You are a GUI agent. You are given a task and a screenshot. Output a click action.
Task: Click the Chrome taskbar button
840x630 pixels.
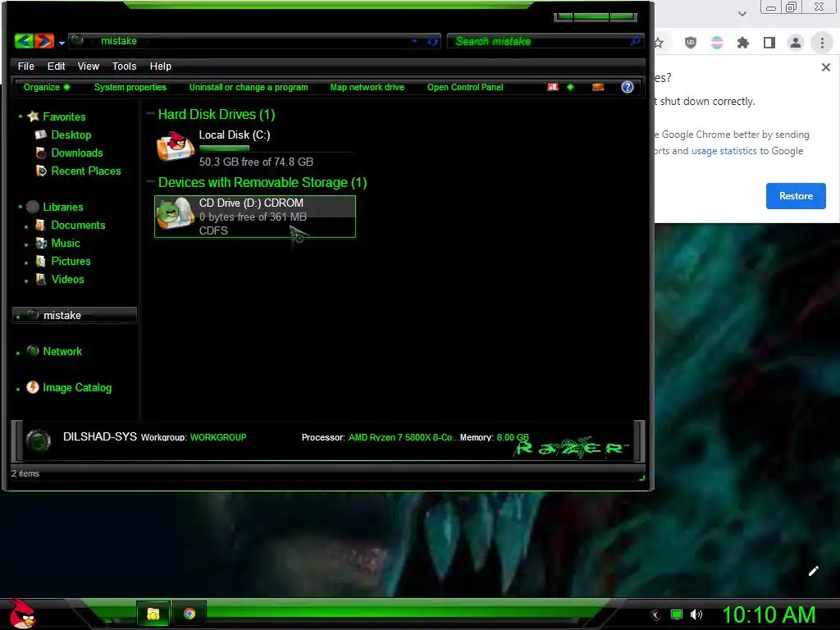click(x=189, y=614)
